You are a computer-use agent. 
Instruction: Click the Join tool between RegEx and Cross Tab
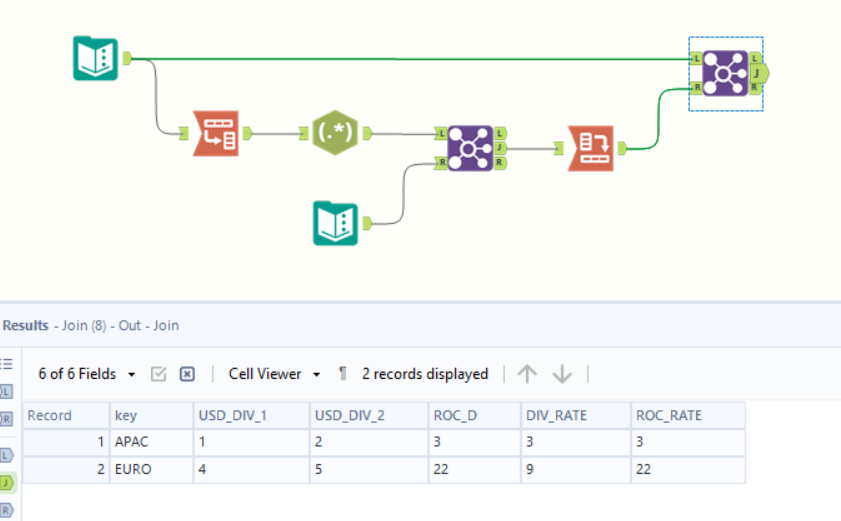(x=470, y=147)
